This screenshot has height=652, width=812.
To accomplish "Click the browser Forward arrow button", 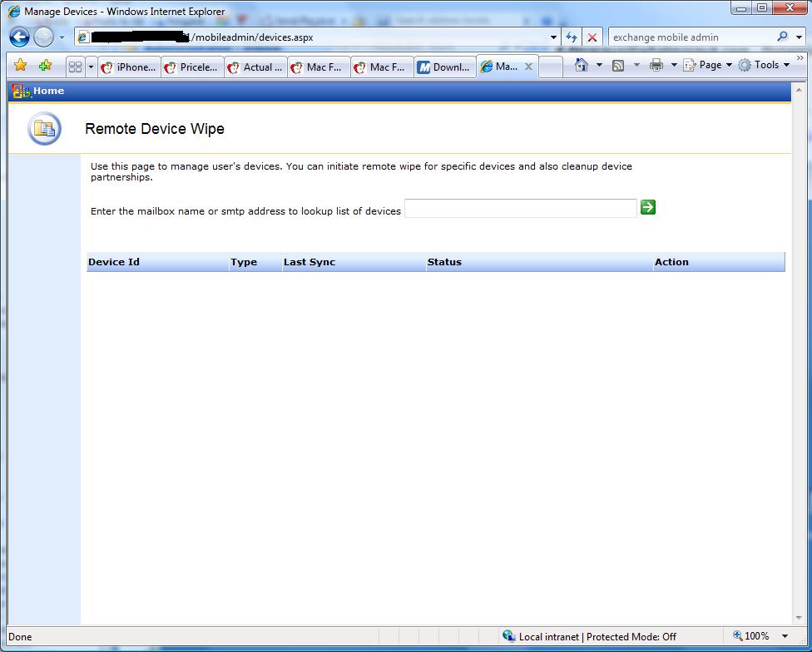I will tap(44, 37).
